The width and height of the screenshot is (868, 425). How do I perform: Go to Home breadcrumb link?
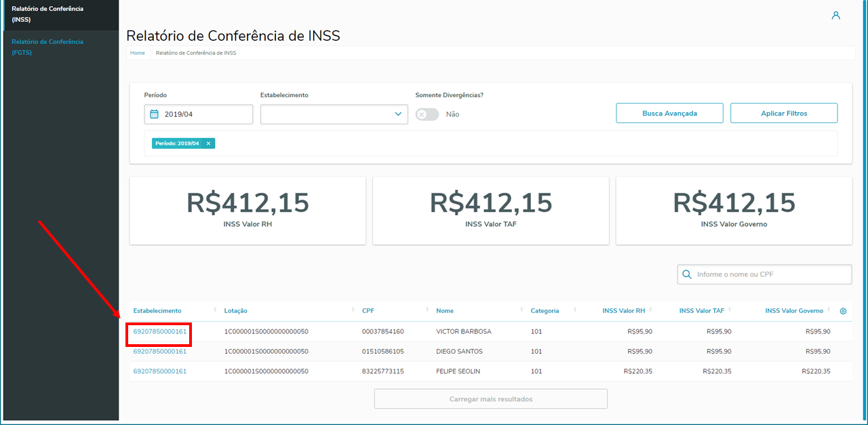pyautogui.click(x=138, y=53)
